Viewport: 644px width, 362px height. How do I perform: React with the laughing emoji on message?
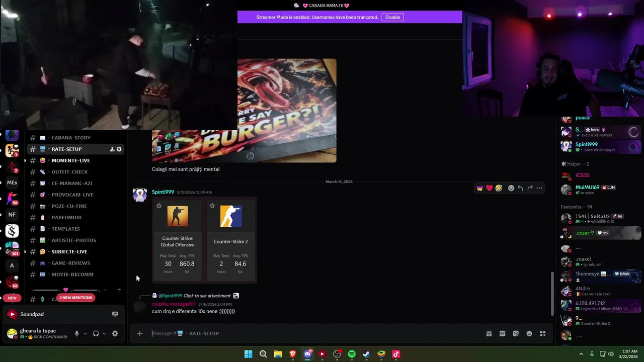(x=499, y=188)
